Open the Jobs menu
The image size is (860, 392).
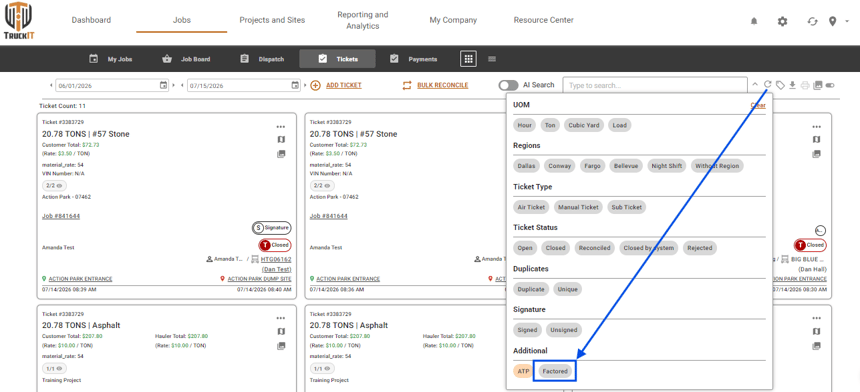pyautogui.click(x=182, y=20)
